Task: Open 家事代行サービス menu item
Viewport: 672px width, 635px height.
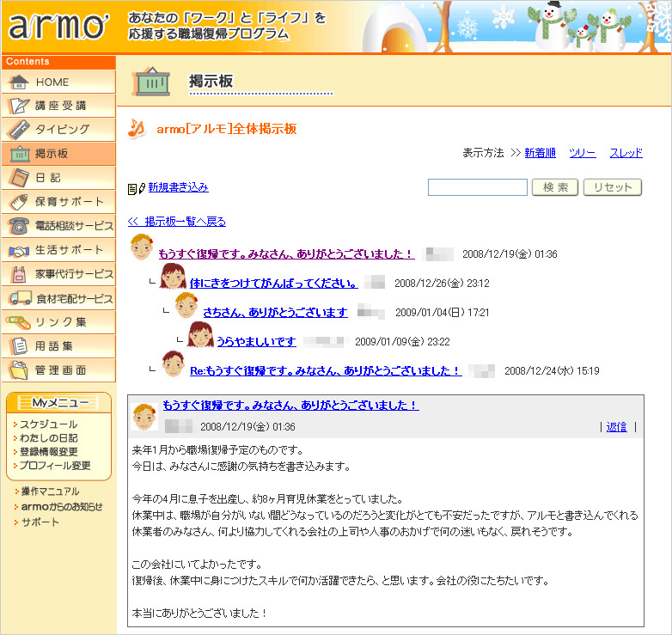Action: tap(58, 274)
